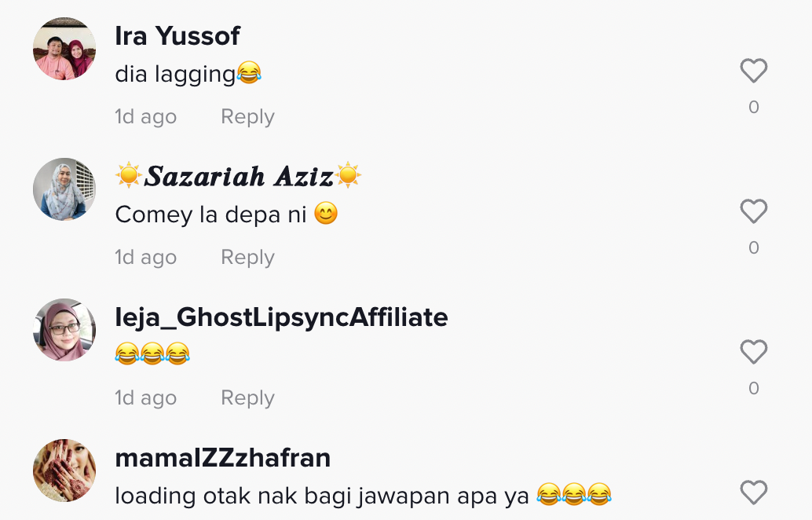This screenshot has width=812, height=520.
Task: Tap the like count under Ira Yussof's heart
Action: pos(753,107)
